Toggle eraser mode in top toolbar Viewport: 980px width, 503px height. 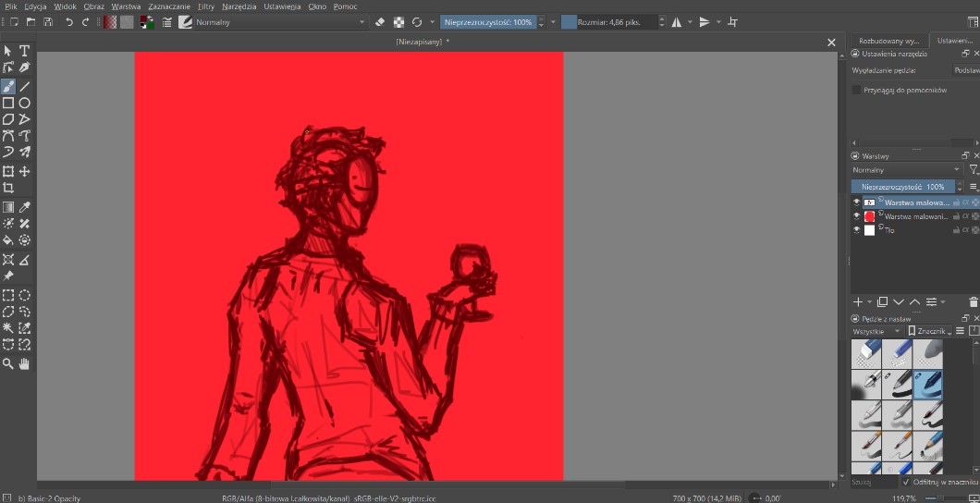click(x=381, y=21)
